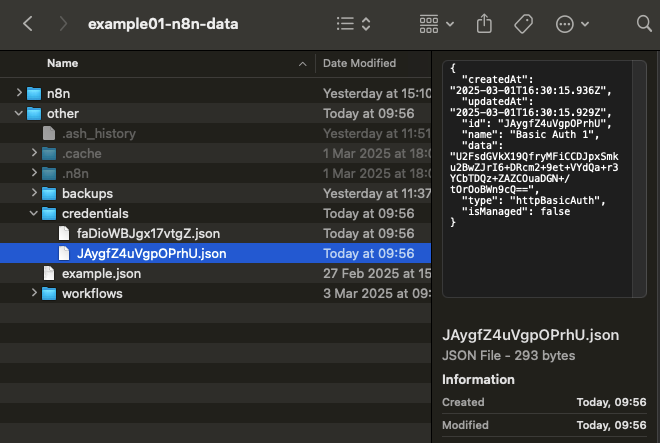Select the backups folder name

tap(88, 193)
